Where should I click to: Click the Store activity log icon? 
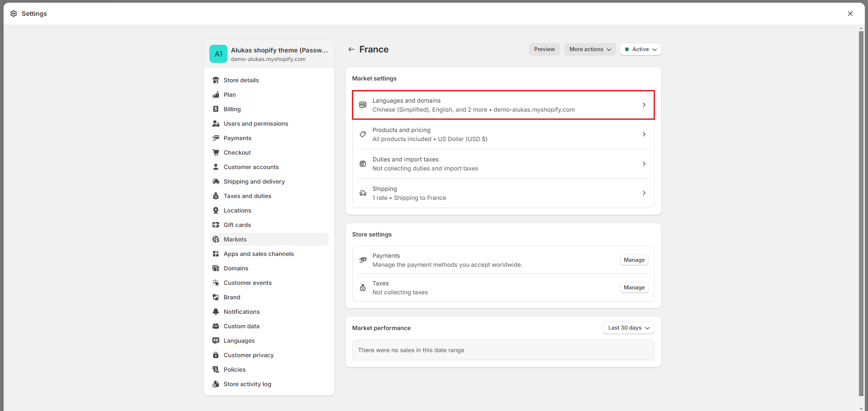coord(216,384)
